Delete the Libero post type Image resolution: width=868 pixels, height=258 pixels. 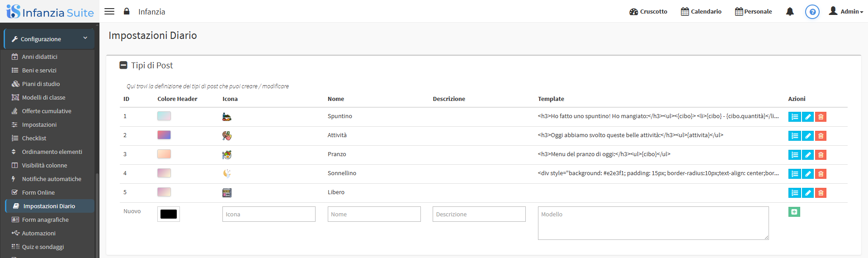coord(821,193)
